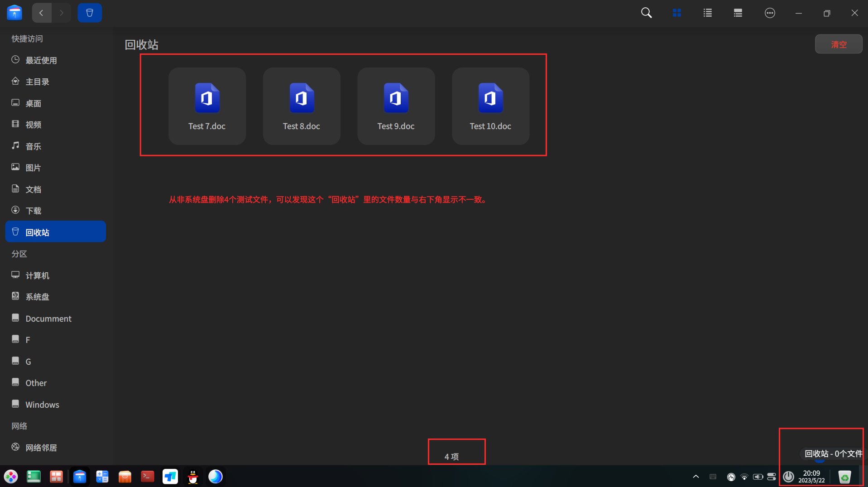Image resolution: width=868 pixels, height=487 pixels.
Task: Open 下载 from the sidebar
Action: [33, 210]
